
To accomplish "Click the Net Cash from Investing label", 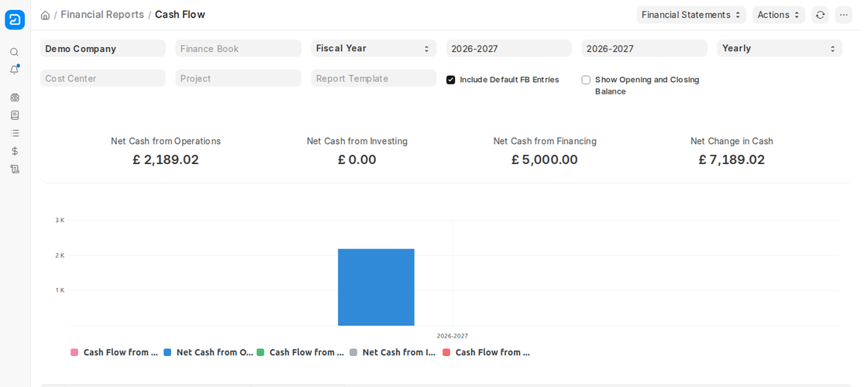I will 357,141.
